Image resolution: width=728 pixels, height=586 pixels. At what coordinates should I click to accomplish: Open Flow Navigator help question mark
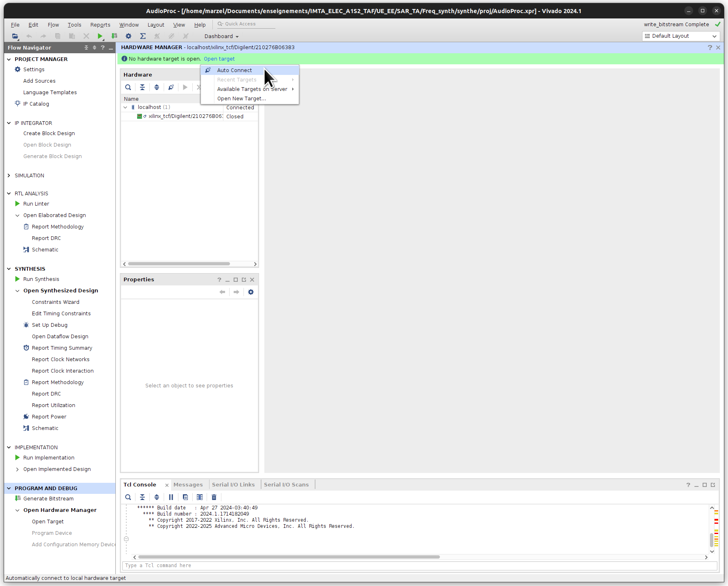pos(103,48)
